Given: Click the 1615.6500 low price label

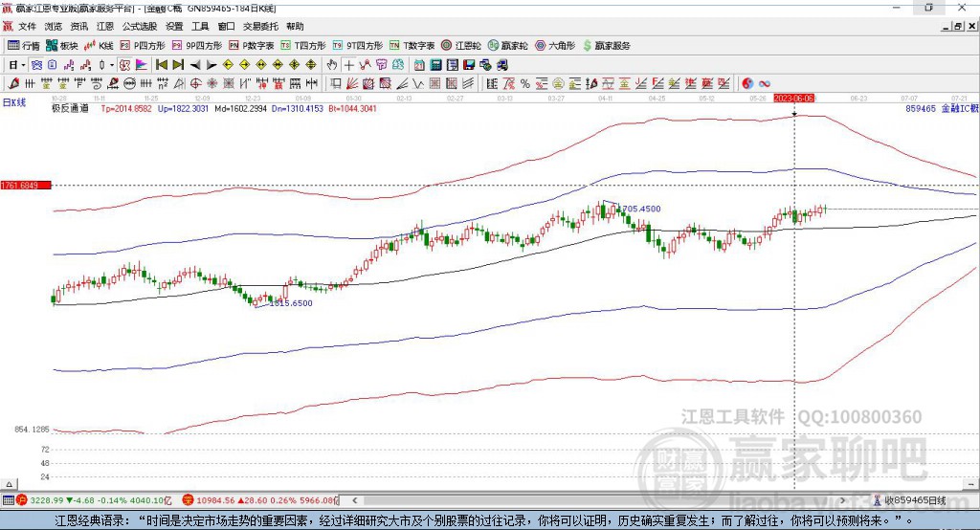Looking at the screenshot, I should coord(291,303).
